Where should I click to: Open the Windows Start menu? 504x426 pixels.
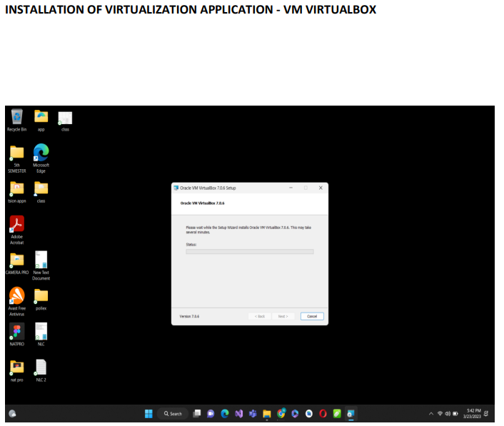coord(148,414)
